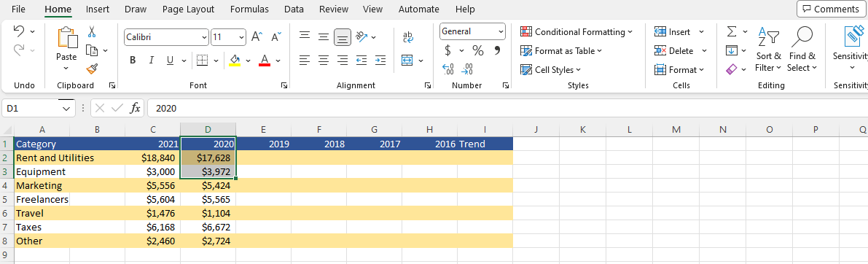The height and width of the screenshot is (264, 868).
Task: Increase indent in Alignment group
Action: (380, 60)
